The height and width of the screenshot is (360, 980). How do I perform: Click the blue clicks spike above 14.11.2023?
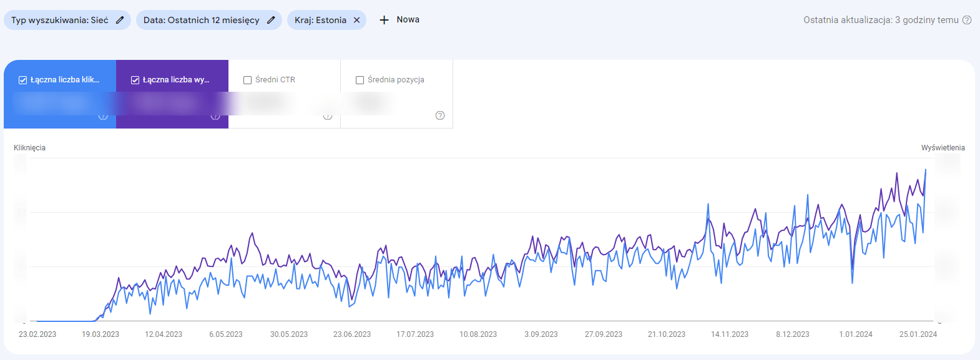coord(708,204)
